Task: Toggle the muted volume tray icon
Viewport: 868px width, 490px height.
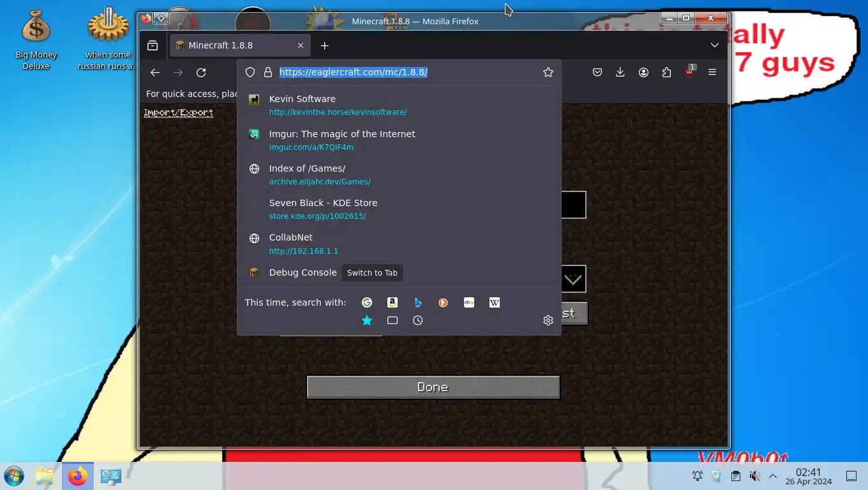Action: click(754, 476)
